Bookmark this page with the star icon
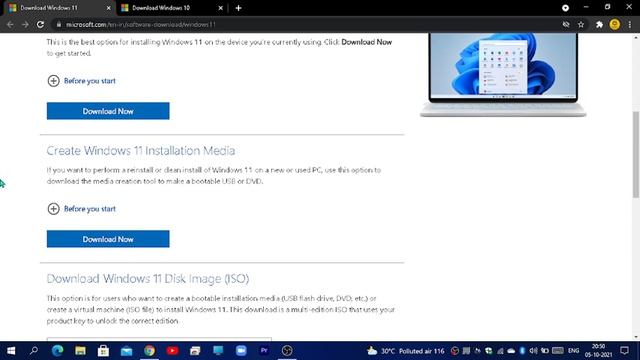The image size is (640, 360). tap(581, 24)
